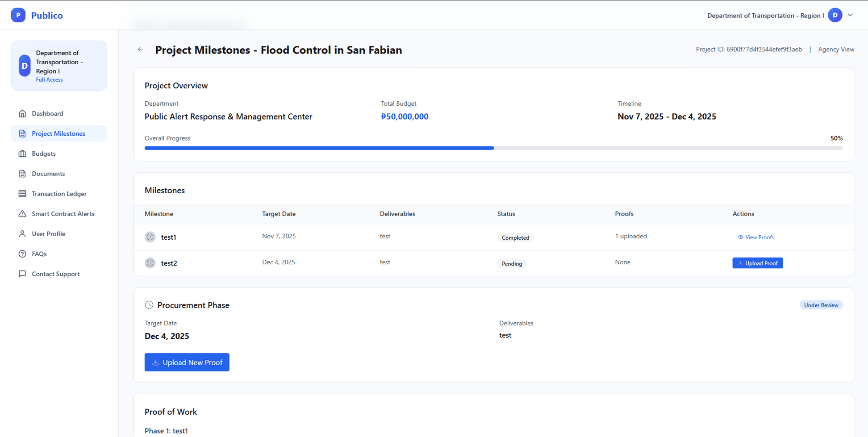Open the Documents menu item
Image resolution: width=868 pixels, height=437 pixels.
coord(59,174)
